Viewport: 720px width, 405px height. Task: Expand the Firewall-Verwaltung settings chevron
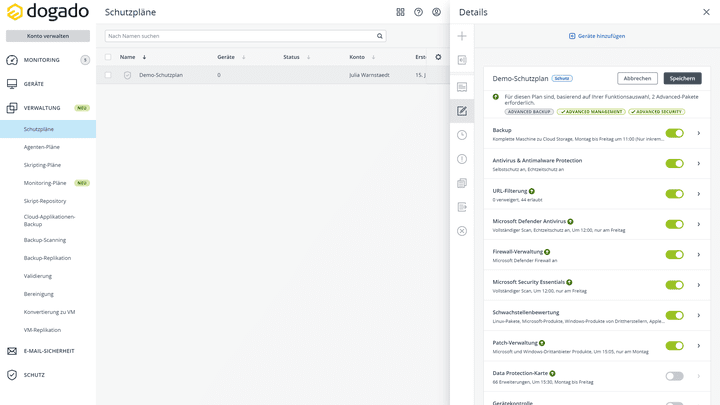(699, 255)
